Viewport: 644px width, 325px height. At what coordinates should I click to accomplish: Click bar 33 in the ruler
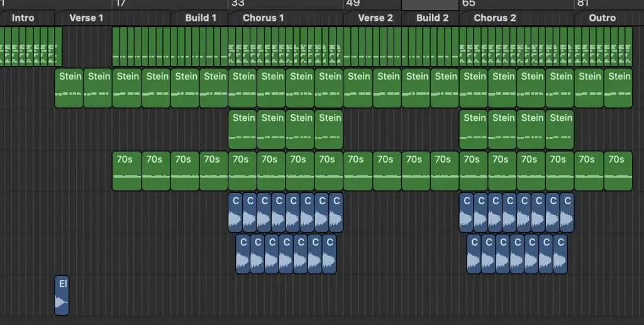tap(237, 4)
